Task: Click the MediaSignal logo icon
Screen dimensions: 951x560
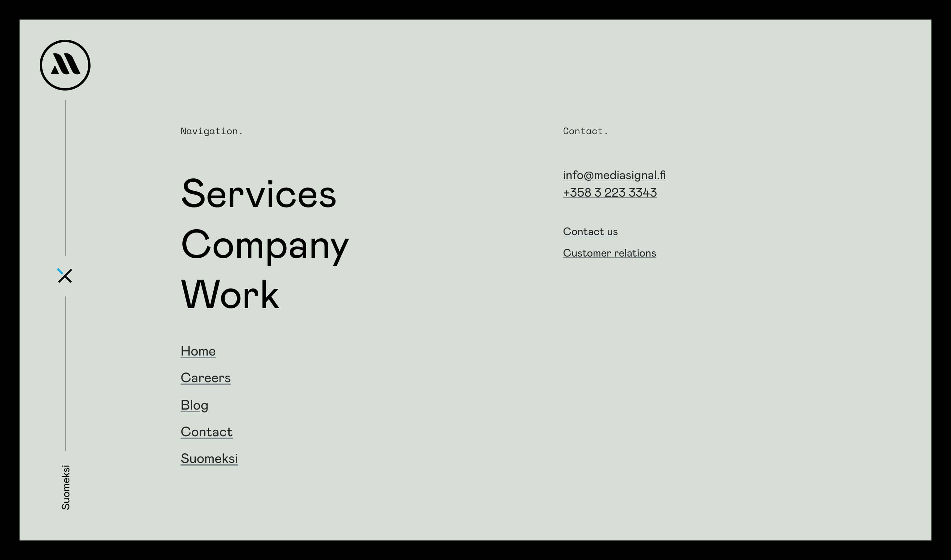Action: point(65,65)
